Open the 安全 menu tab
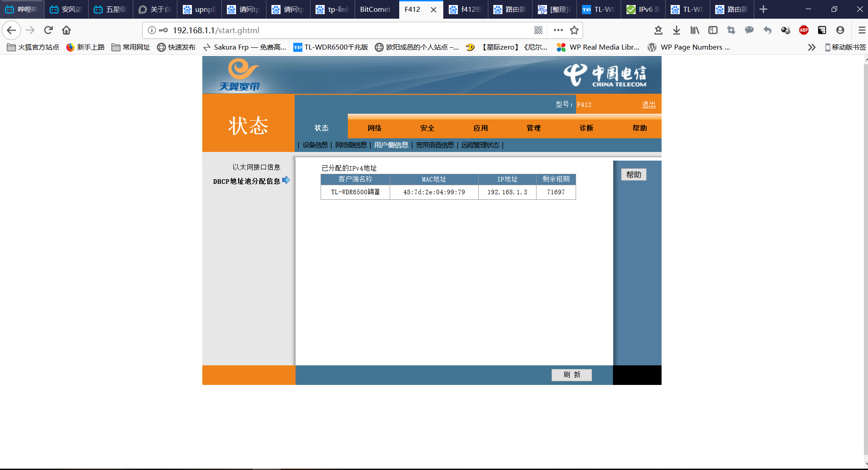This screenshot has width=868, height=470. [x=427, y=128]
